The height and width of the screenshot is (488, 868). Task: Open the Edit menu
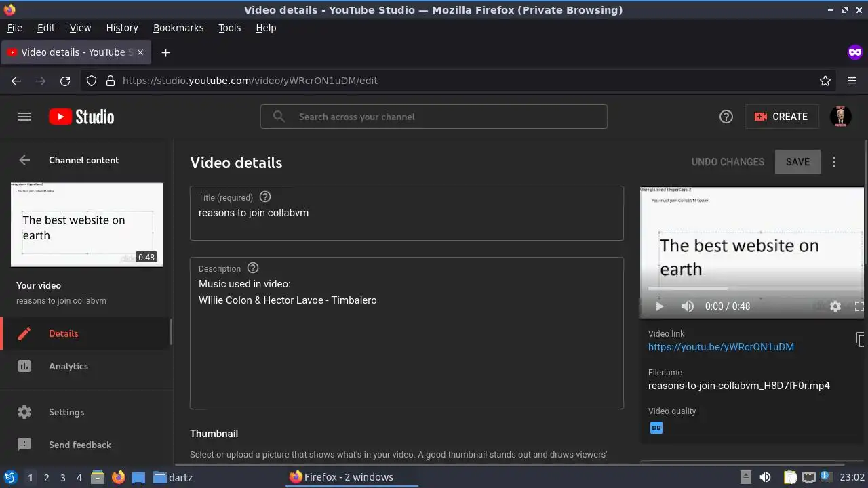point(46,28)
